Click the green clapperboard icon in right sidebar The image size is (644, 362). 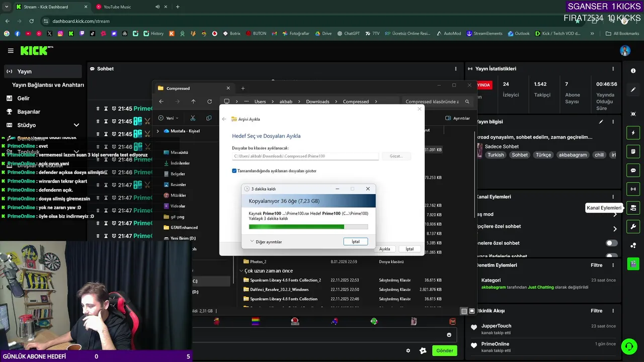click(x=633, y=263)
